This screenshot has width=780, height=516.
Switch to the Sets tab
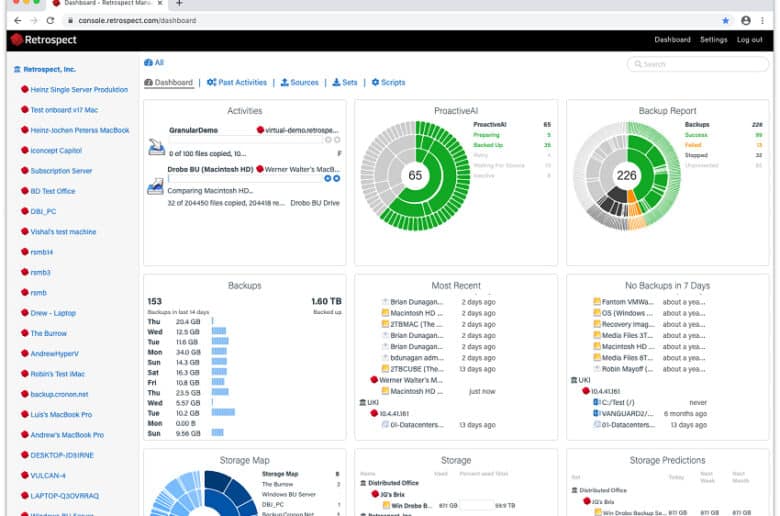point(345,83)
